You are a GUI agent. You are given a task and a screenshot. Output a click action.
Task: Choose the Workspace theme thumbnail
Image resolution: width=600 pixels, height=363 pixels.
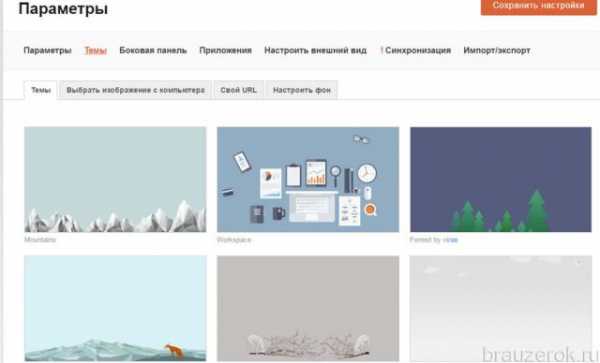point(308,179)
